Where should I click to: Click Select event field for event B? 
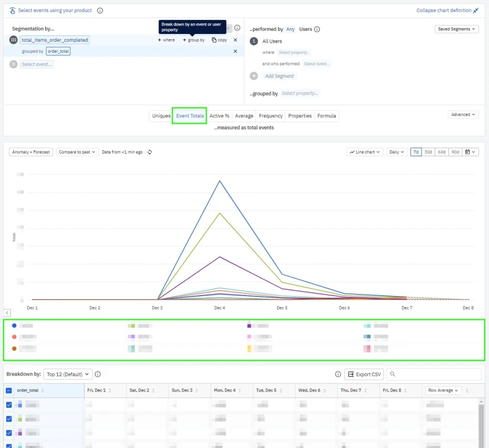point(37,64)
